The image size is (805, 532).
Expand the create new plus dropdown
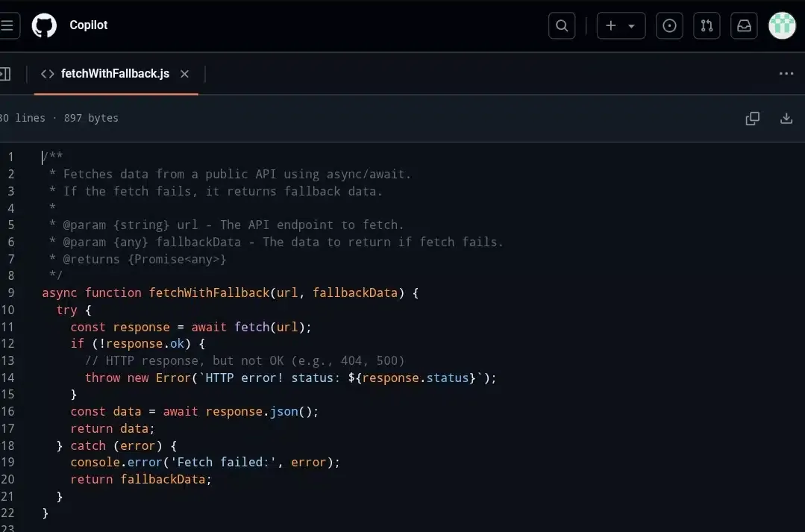point(620,25)
